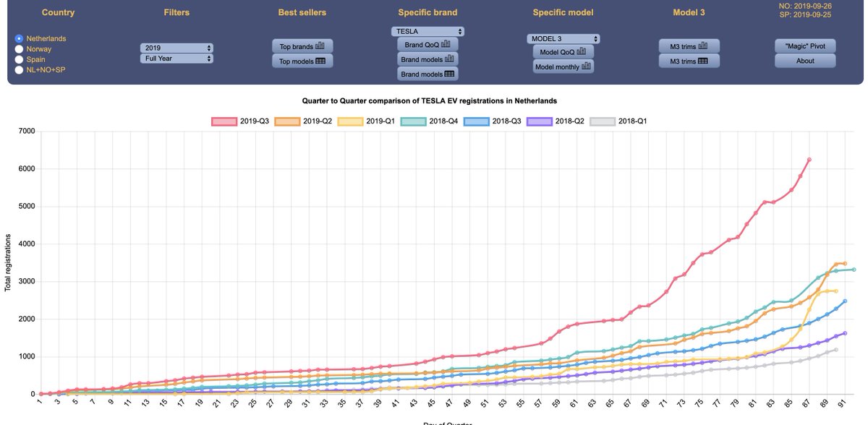The width and height of the screenshot is (868, 425).
Task: Show the Top brands bar chart
Action: (x=302, y=46)
